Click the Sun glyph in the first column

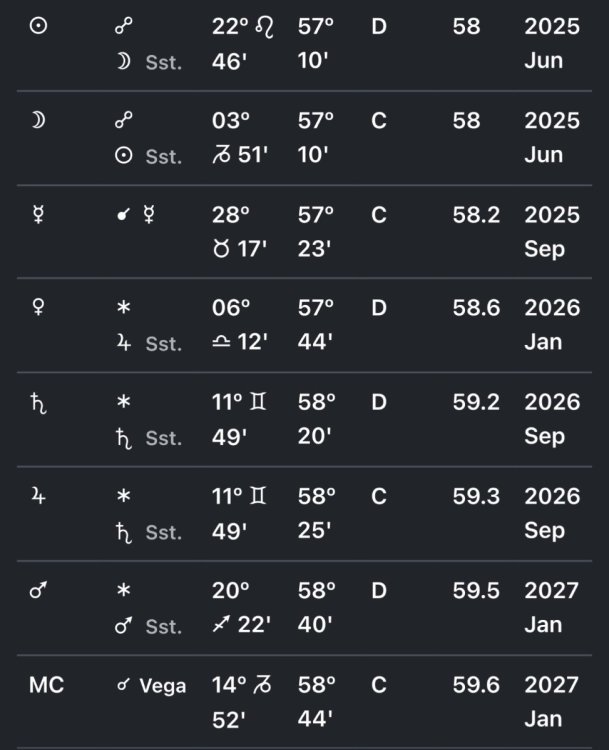tap(38, 27)
